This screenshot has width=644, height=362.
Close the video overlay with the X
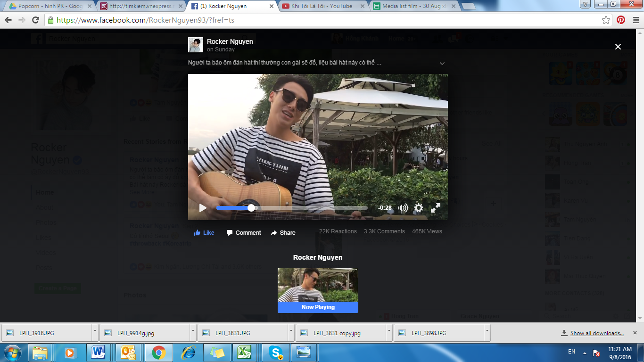tap(618, 47)
